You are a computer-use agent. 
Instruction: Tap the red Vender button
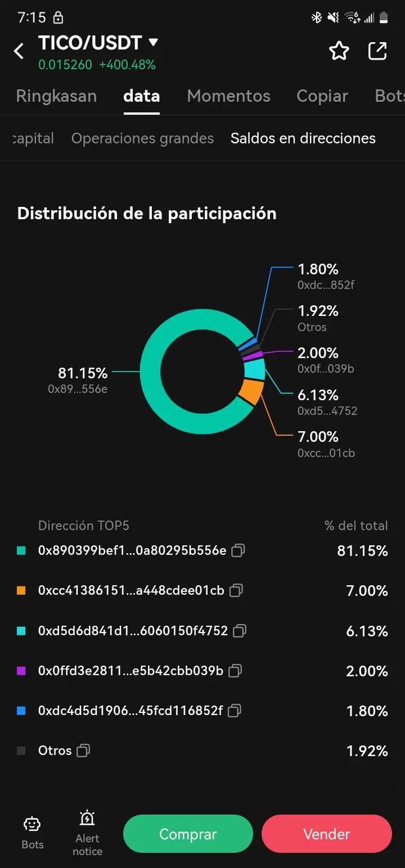(x=326, y=834)
